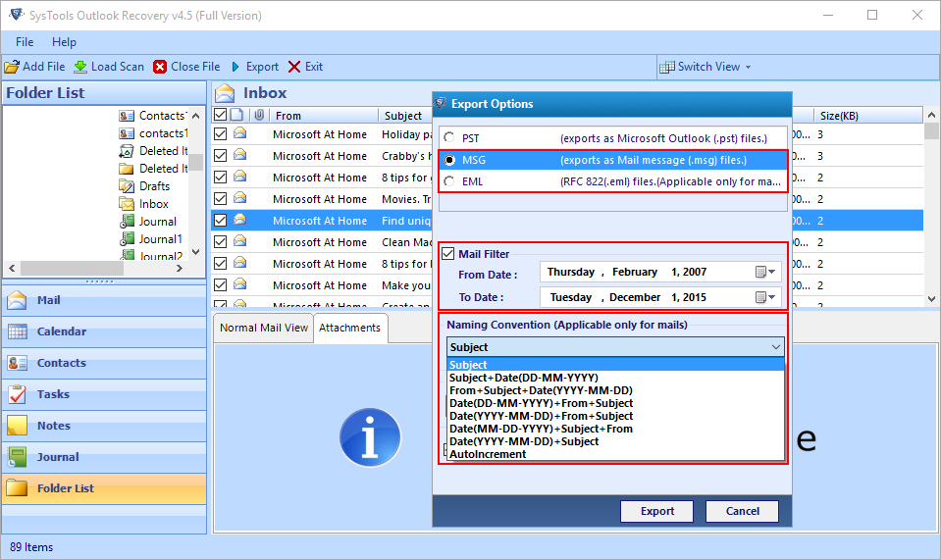The width and height of the screenshot is (941, 560).
Task: Open the Contacts navigation pane
Action: click(x=104, y=363)
